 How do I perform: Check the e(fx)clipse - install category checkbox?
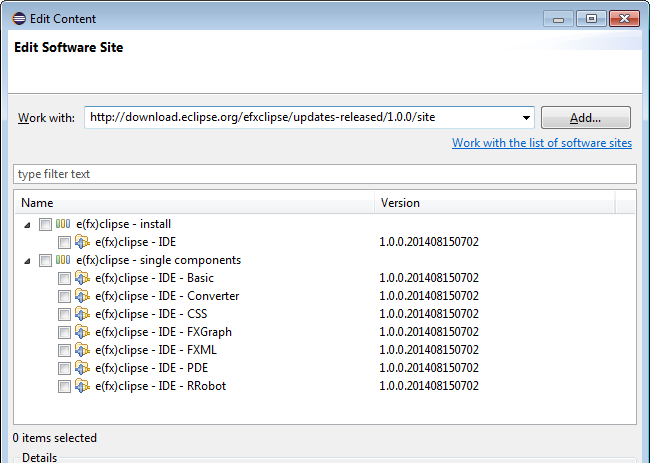[45, 224]
